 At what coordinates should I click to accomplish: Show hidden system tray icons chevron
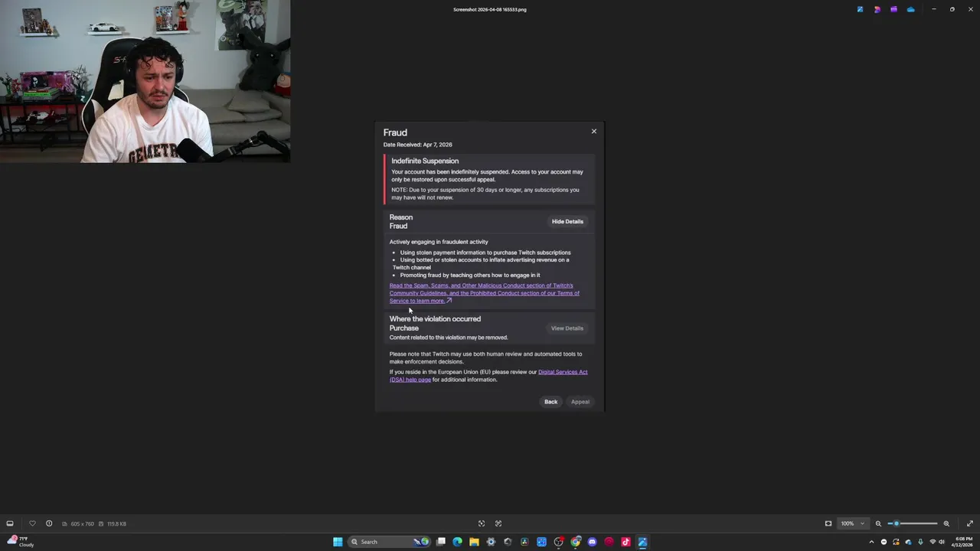pyautogui.click(x=871, y=542)
